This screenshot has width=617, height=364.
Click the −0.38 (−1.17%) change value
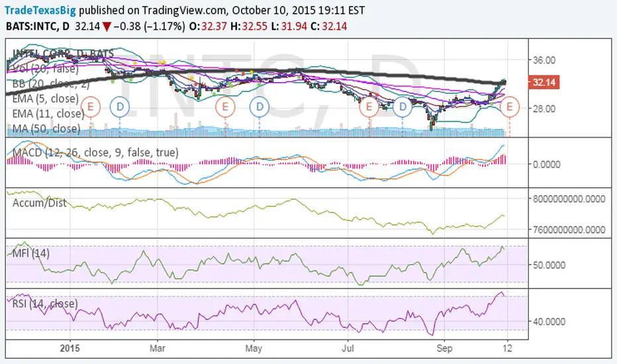click(149, 26)
